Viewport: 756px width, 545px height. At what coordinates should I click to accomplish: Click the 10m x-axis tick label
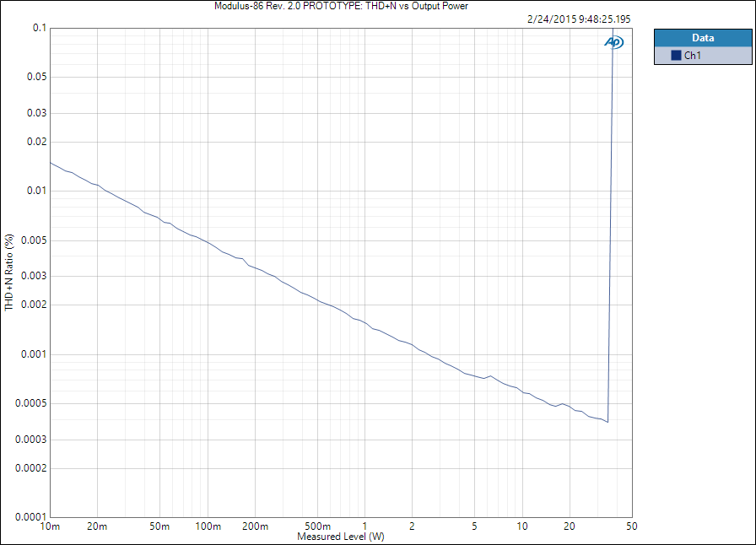click(50, 526)
